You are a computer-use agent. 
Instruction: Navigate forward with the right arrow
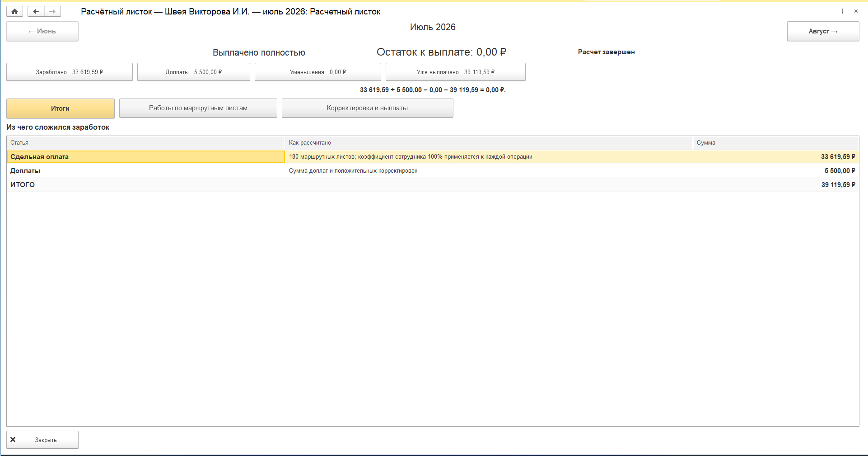[x=52, y=11]
